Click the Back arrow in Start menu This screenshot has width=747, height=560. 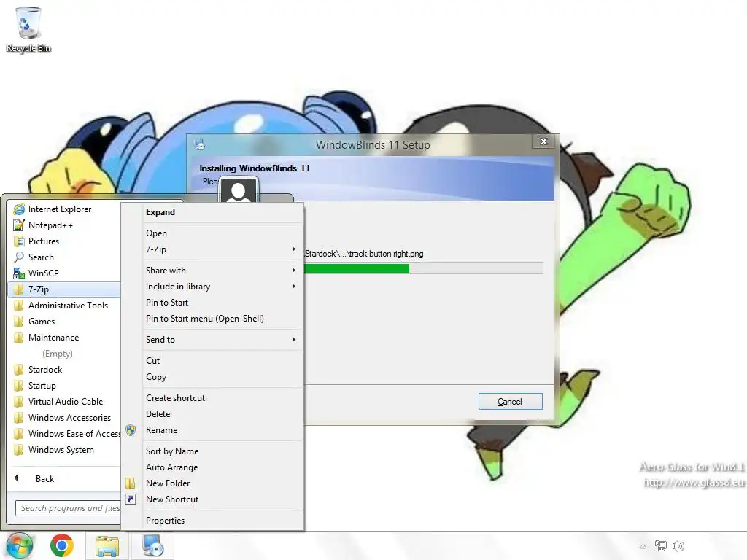pyautogui.click(x=17, y=478)
